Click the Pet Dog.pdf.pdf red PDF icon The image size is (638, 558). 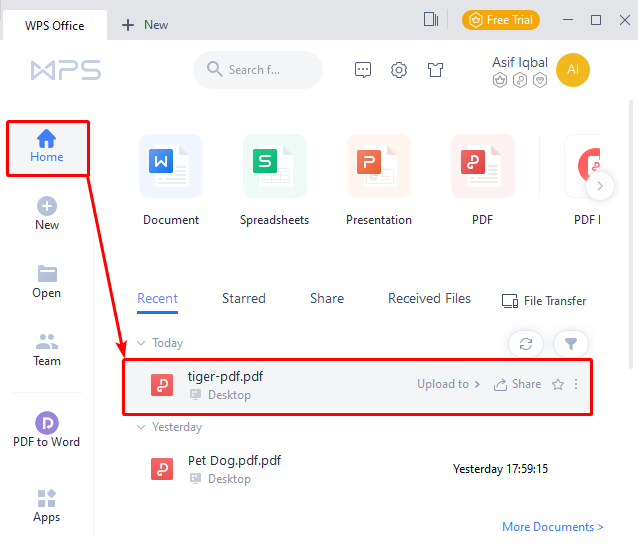[162, 469]
